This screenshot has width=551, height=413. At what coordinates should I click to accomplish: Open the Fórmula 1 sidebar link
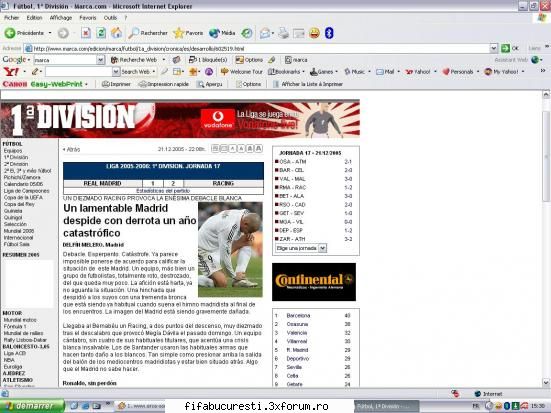(x=15, y=327)
